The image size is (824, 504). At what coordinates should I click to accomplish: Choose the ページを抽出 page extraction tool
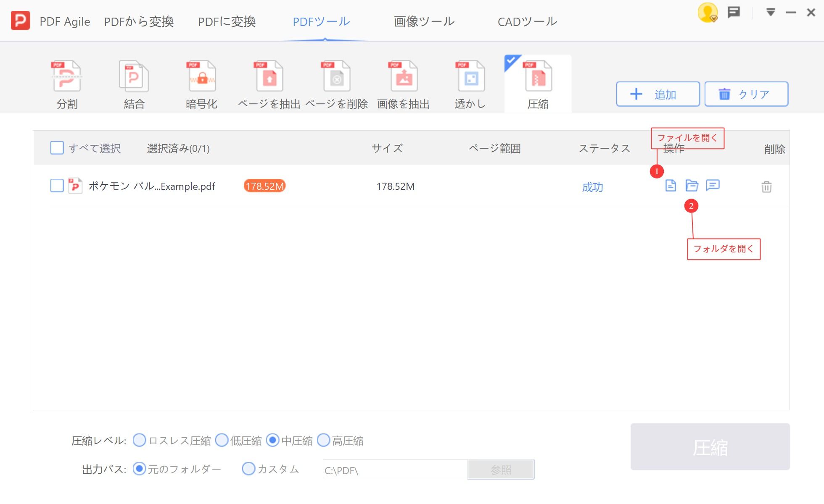click(x=268, y=82)
